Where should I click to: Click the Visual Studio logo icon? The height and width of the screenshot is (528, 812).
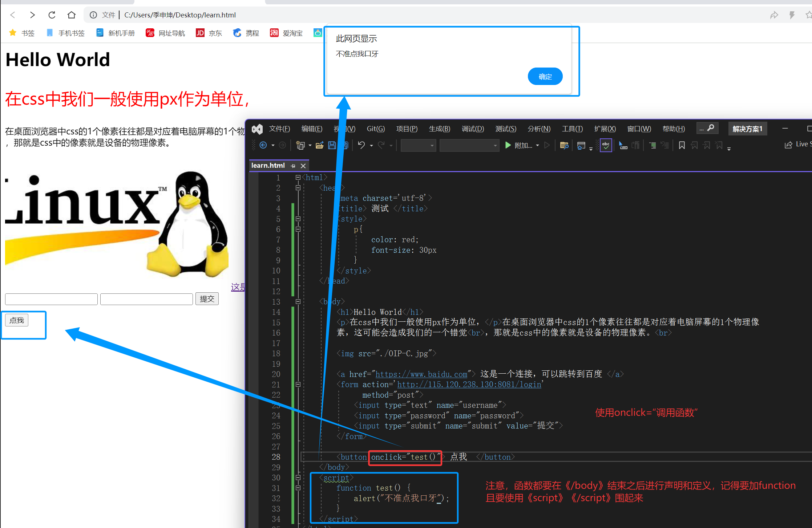pyautogui.click(x=257, y=129)
